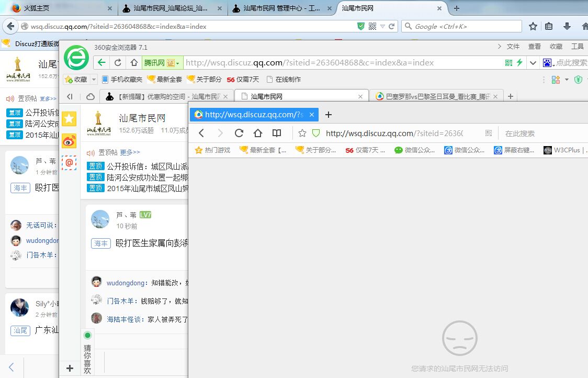Screen dimensions: 588x378
Task: Click 360 browser home button
Action: coord(134,63)
